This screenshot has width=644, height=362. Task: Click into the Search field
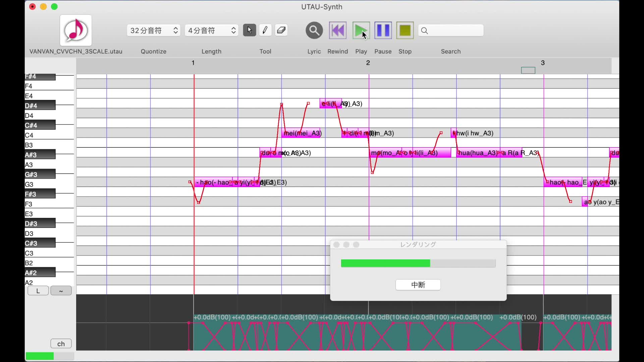pyautogui.click(x=451, y=31)
